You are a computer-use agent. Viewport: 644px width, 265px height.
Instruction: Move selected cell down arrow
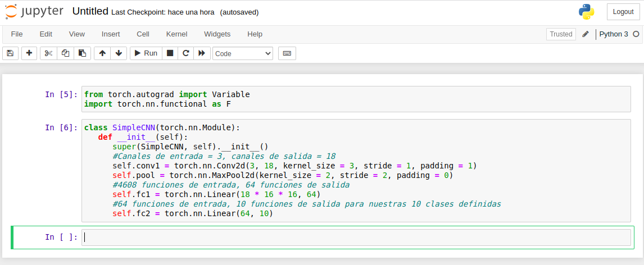[x=118, y=53]
